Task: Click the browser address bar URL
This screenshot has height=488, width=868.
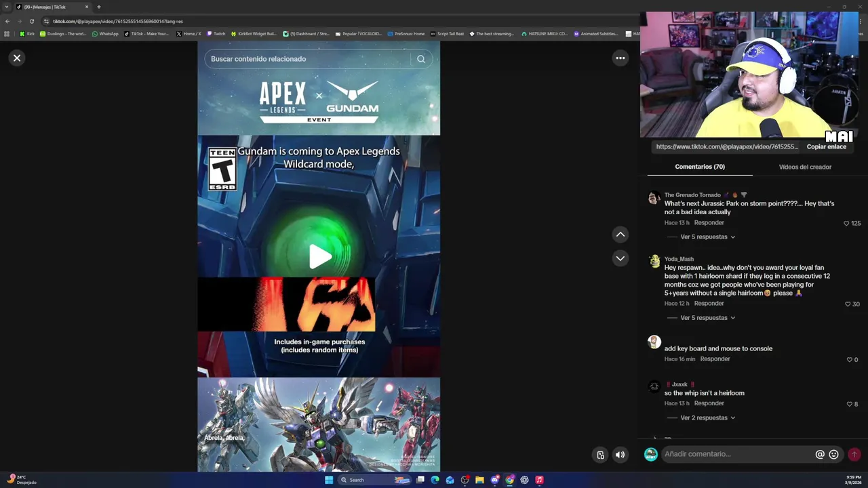Action: click(118, 21)
